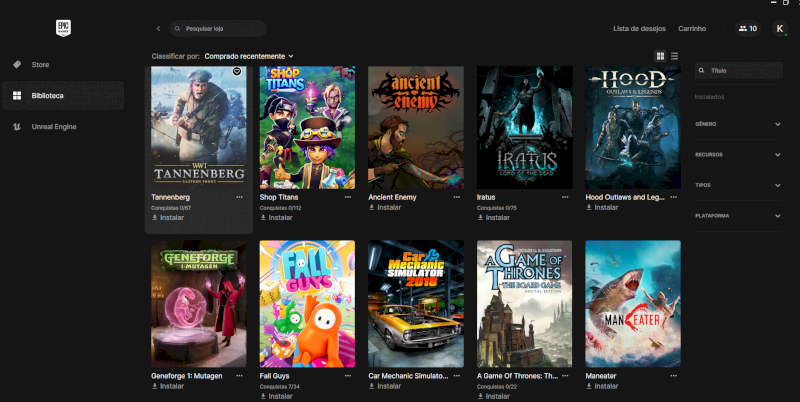Screen dimensions: 800x402
Task: Expand the TIPOS filter
Action: pyautogui.click(x=739, y=185)
